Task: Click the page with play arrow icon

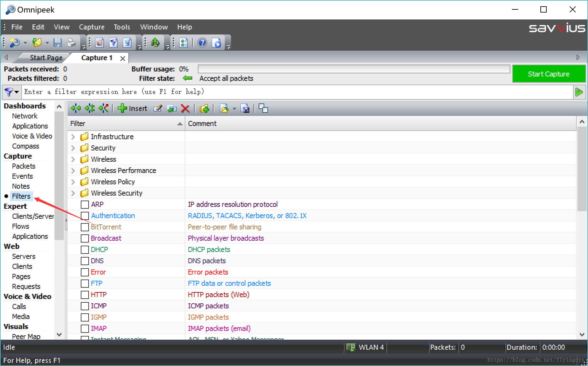Action: click(x=216, y=42)
